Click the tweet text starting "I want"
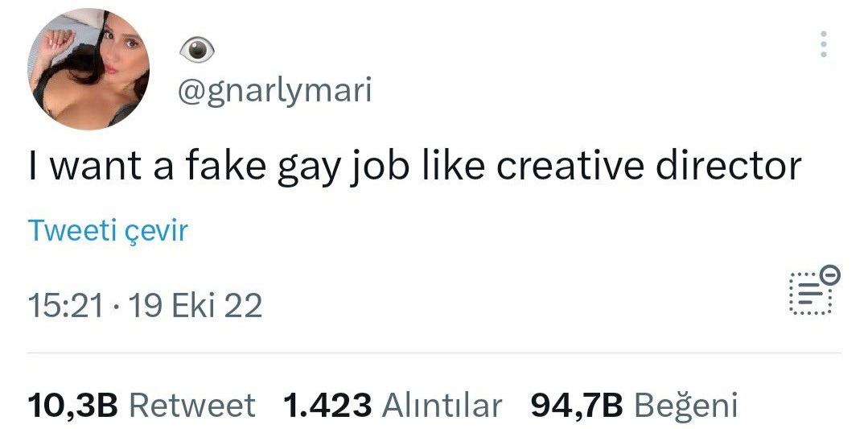Viewport: 868px width, 429px height. coord(414,167)
